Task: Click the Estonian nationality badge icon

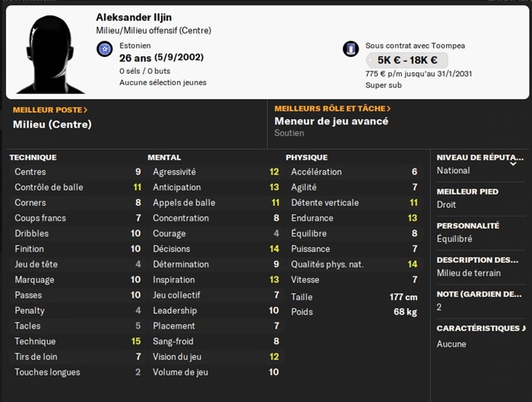Action: pos(105,49)
